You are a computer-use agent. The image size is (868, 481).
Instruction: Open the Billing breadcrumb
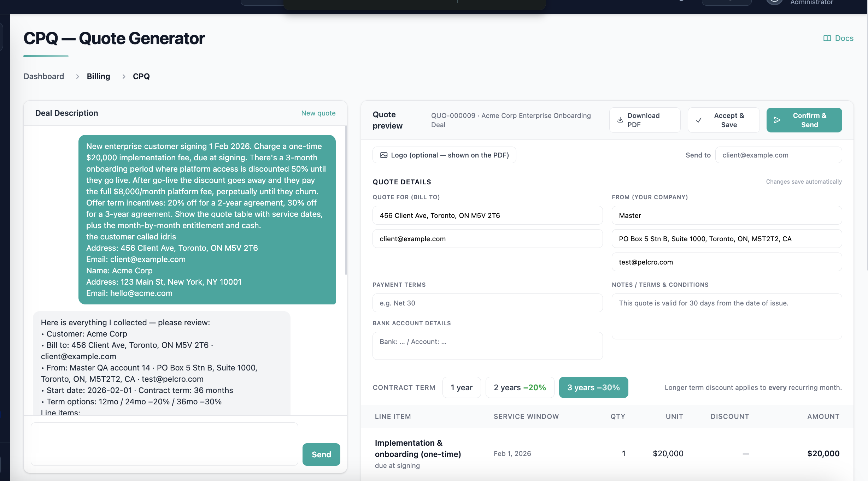pos(99,76)
